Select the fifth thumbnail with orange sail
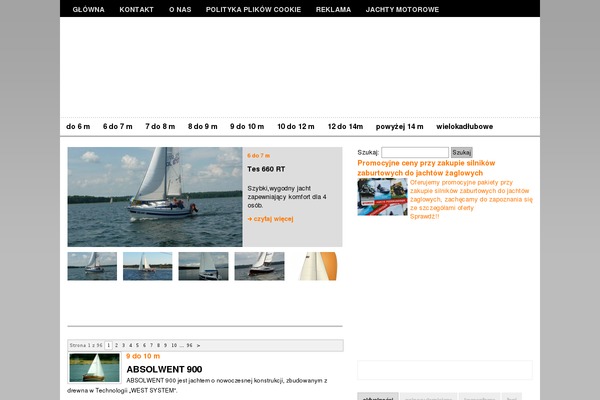The image size is (600, 400). 316,266
